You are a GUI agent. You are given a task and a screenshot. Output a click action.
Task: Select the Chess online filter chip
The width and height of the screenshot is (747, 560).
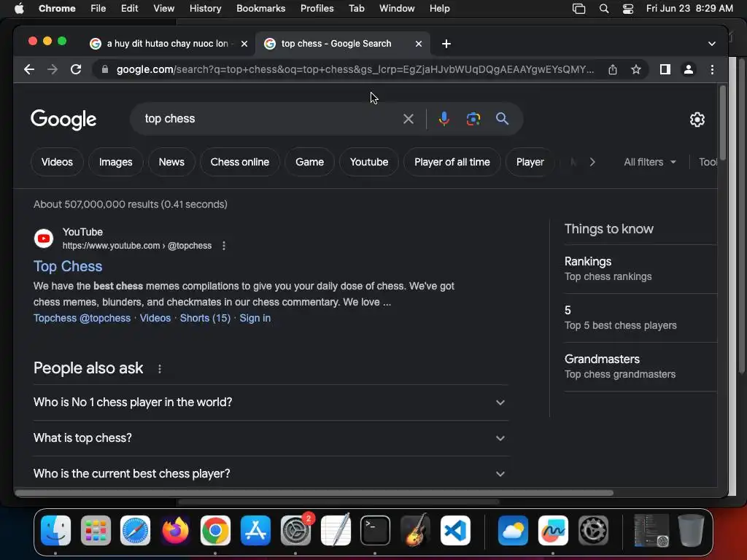[x=239, y=162]
